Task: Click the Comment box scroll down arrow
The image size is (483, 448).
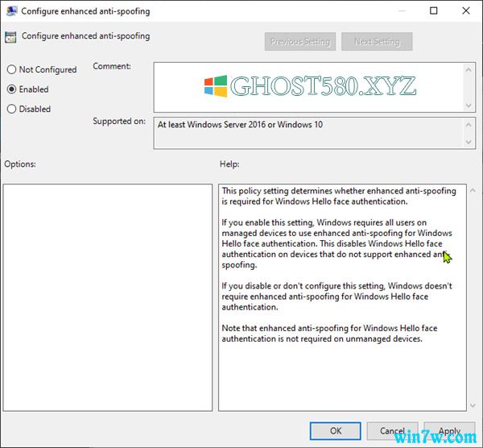Action: pos(469,106)
